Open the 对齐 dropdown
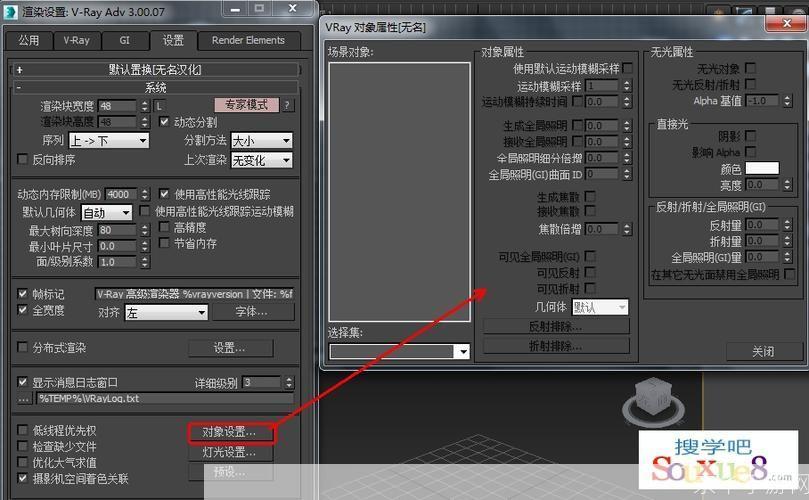 pyautogui.click(x=166, y=312)
